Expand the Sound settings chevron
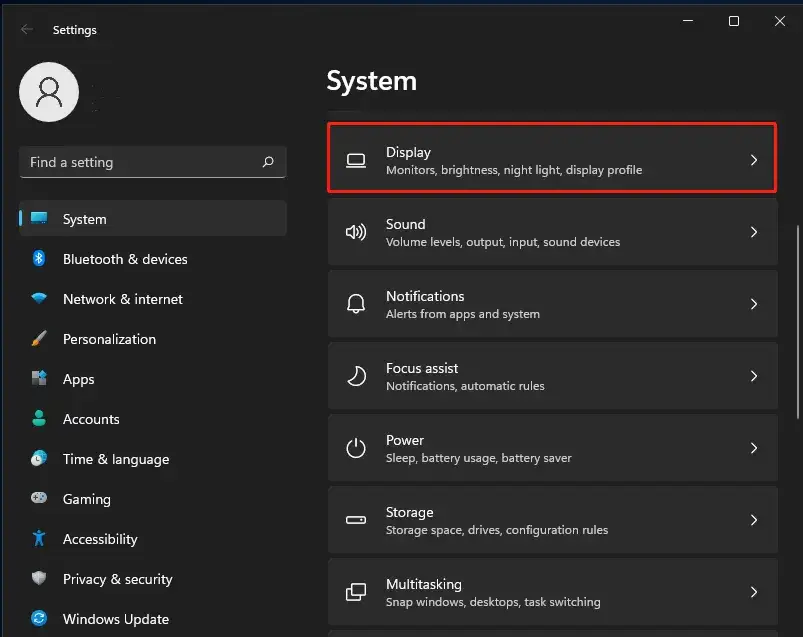The width and height of the screenshot is (803, 637). coord(754,231)
